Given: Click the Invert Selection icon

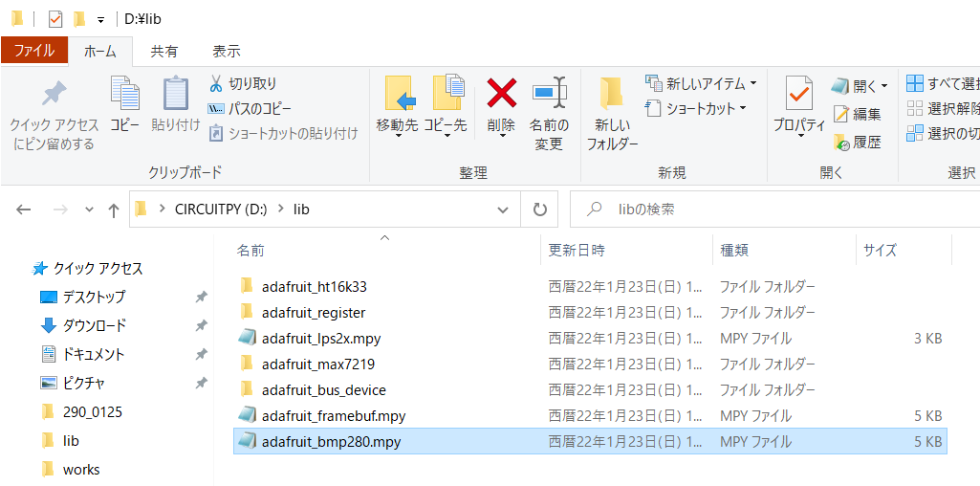Looking at the screenshot, I should (x=915, y=133).
